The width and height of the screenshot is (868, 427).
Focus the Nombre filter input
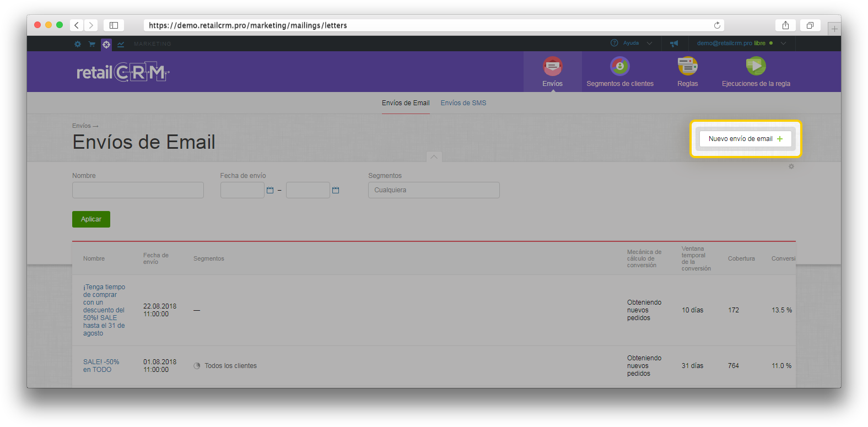tap(138, 190)
